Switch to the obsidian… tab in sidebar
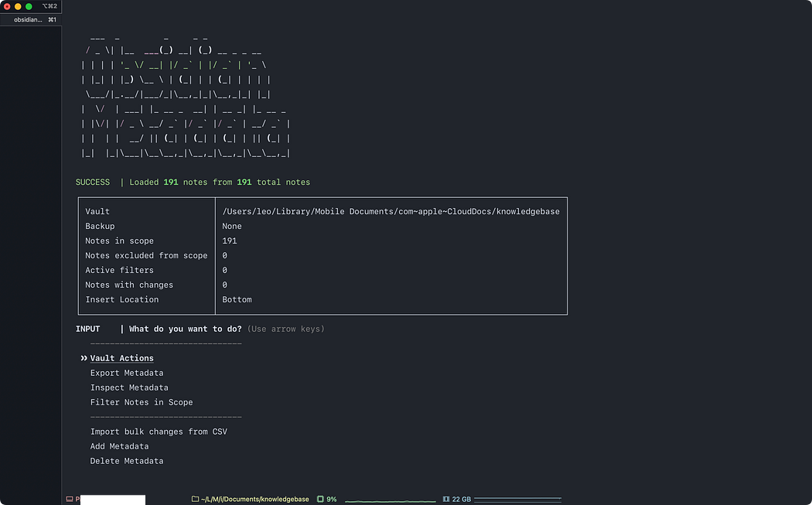Screen dimensions: 812x505 (31, 19)
